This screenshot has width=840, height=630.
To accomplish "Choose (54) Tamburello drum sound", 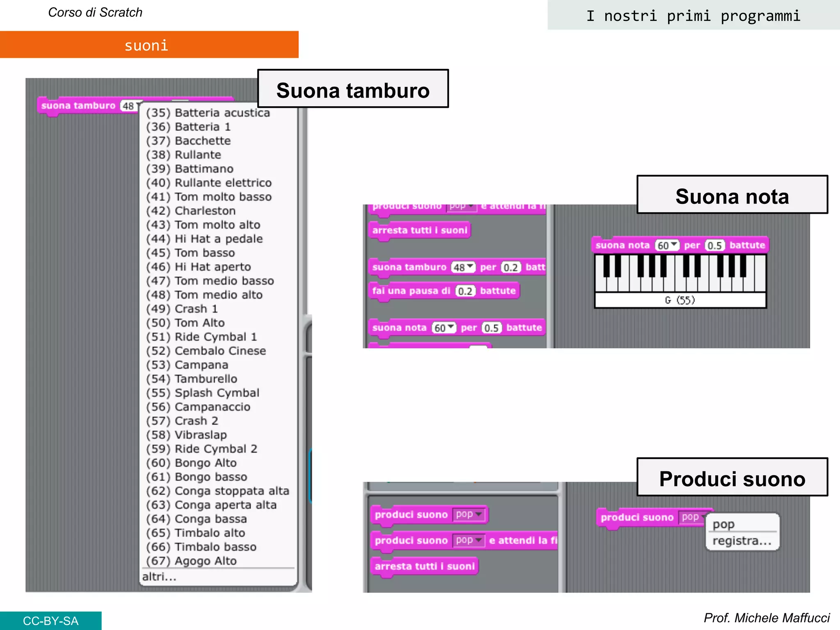I will (x=192, y=379).
